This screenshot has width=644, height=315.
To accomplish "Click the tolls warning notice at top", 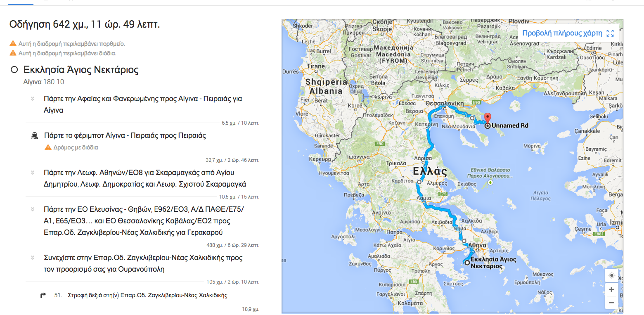I will pyautogui.click(x=67, y=53).
